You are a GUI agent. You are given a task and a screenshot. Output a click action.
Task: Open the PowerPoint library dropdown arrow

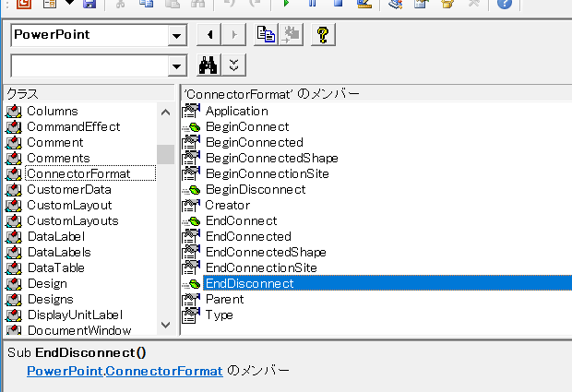click(177, 35)
